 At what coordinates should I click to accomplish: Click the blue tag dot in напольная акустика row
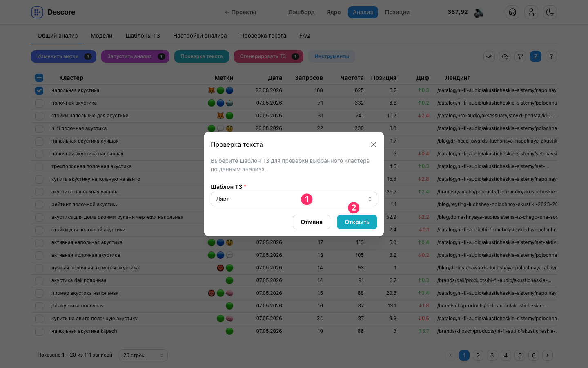229,90
